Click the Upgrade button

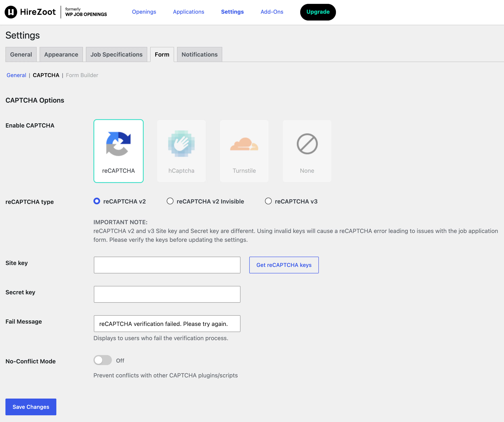(x=318, y=12)
